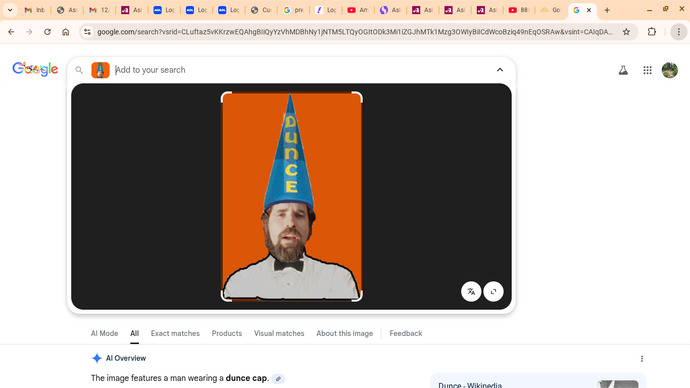Open the Chrome three-dot menu

(x=679, y=32)
